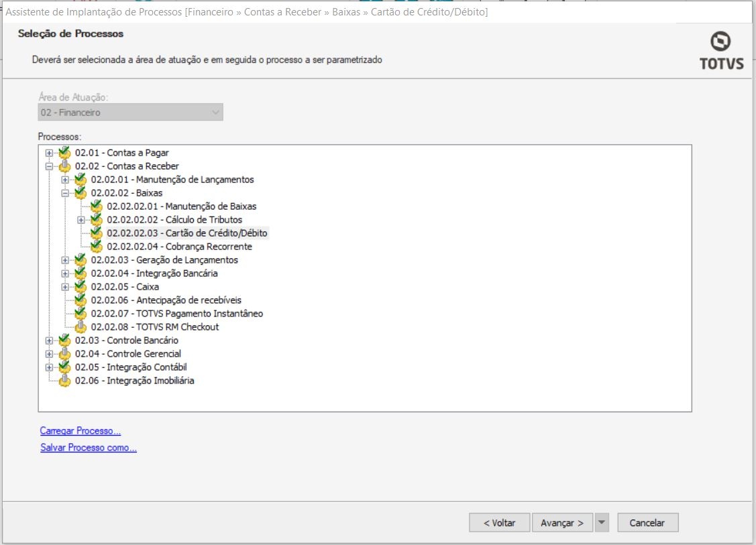Screen dimensions: 756x545
Task: Click the Avançar > button
Action: point(562,523)
